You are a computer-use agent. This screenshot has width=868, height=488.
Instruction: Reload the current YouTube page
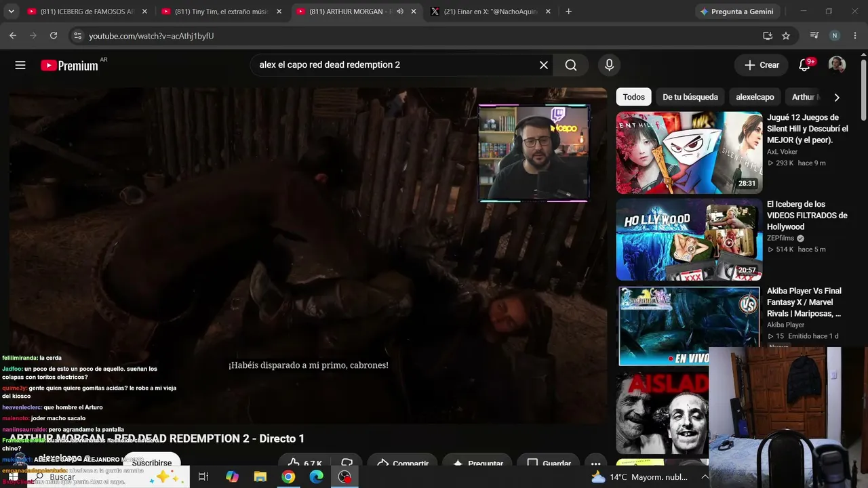54,36
